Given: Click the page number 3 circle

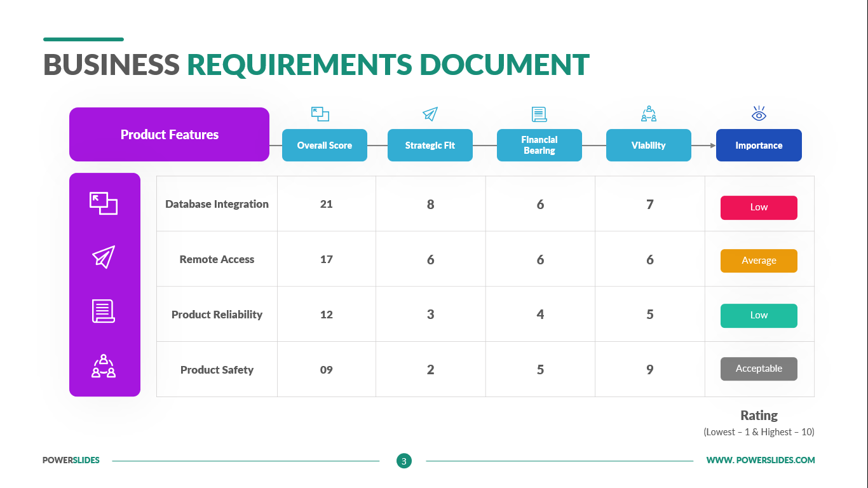Looking at the screenshot, I should pos(403,461).
